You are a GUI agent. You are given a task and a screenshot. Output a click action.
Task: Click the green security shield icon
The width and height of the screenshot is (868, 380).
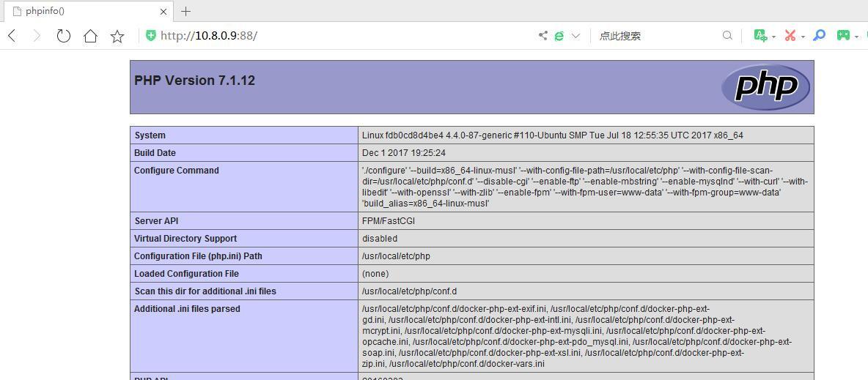pyautogui.click(x=150, y=35)
